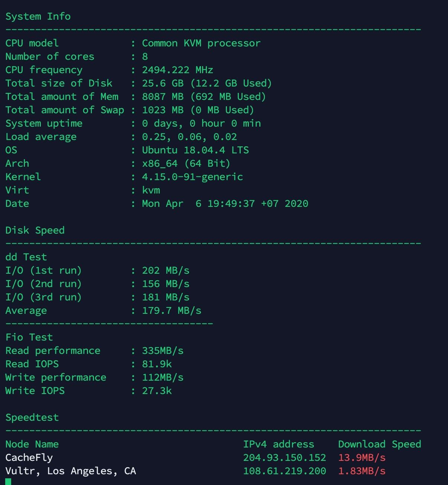
Task: Click the Node Name column header
Action: click(32, 444)
